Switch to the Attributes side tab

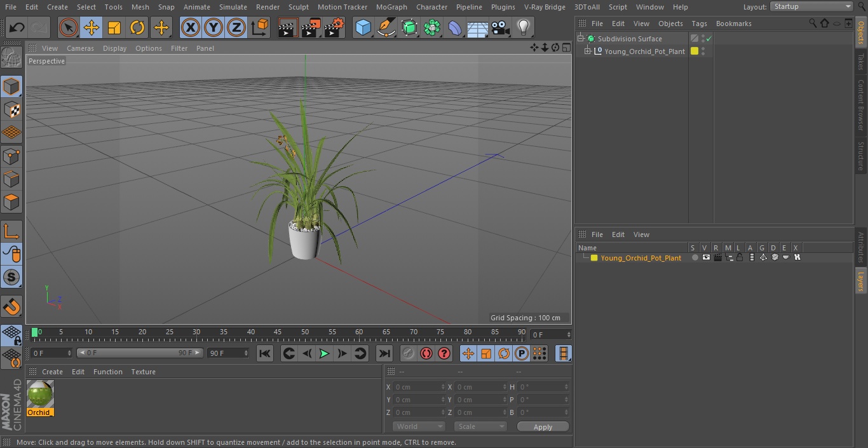[x=861, y=247]
